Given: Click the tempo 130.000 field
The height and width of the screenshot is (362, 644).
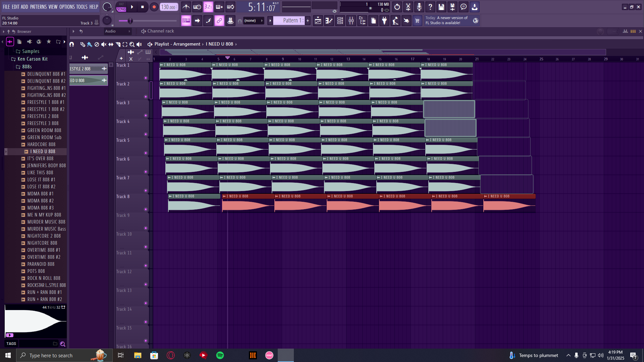Looking at the screenshot, I should 169,7.
